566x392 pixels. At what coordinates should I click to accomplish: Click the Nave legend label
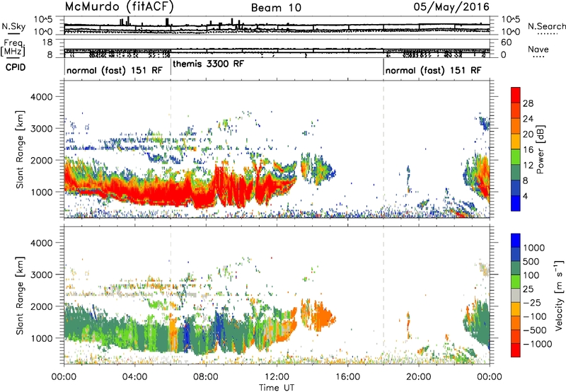tap(538, 50)
